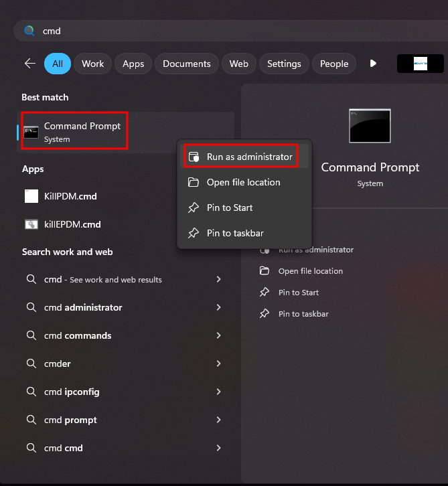Switch to the Settings filter tab
448x486 pixels.
(x=284, y=64)
